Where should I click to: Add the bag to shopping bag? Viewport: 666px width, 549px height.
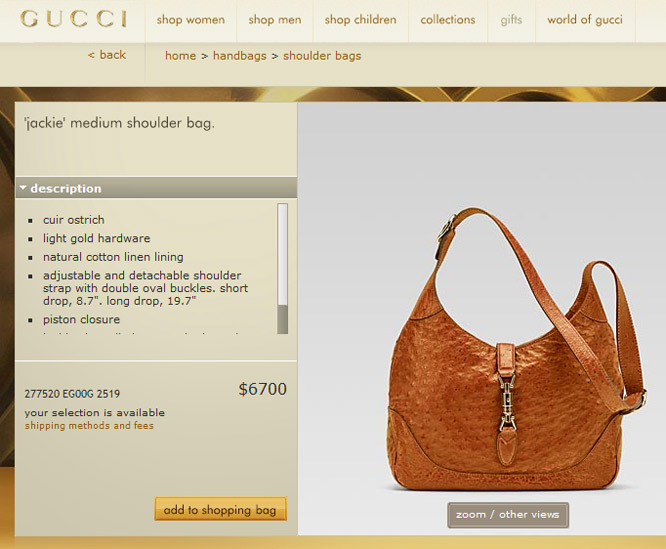pyautogui.click(x=220, y=509)
